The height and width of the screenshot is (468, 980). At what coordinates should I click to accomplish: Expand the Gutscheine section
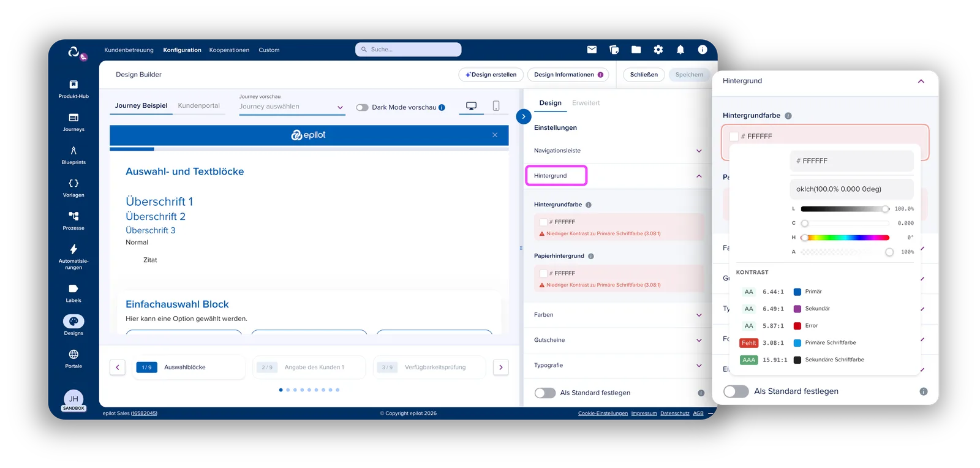click(x=617, y=340)
